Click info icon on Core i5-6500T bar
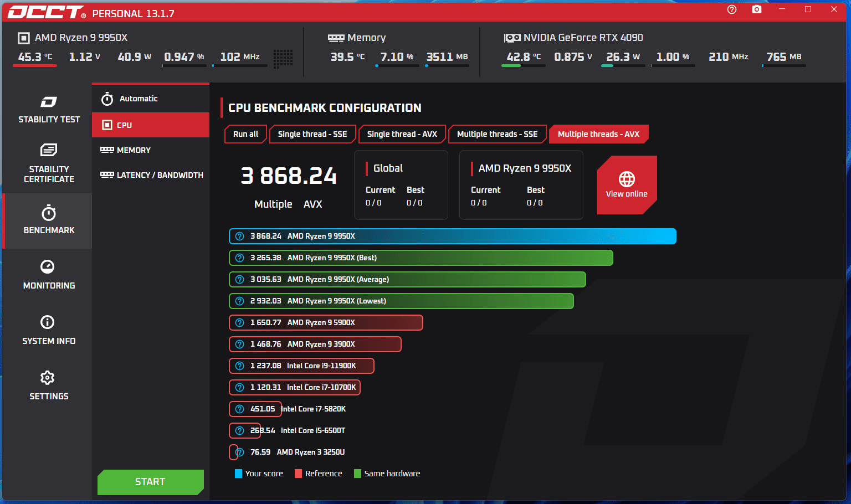851x504 pixels. point(239,430)
